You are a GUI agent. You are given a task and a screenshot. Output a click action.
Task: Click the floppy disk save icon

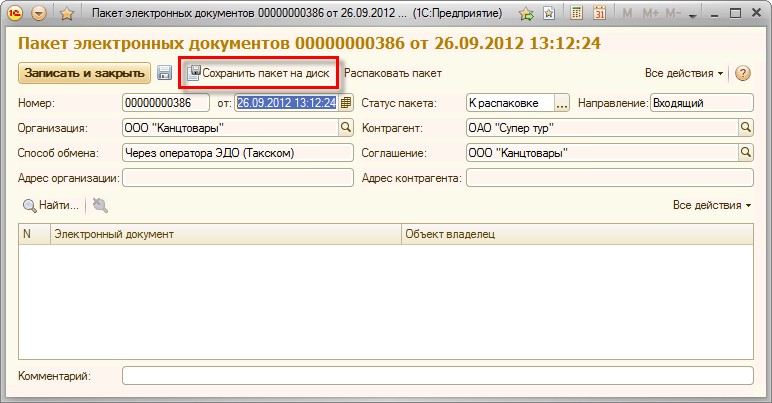[x=165, y=73]
